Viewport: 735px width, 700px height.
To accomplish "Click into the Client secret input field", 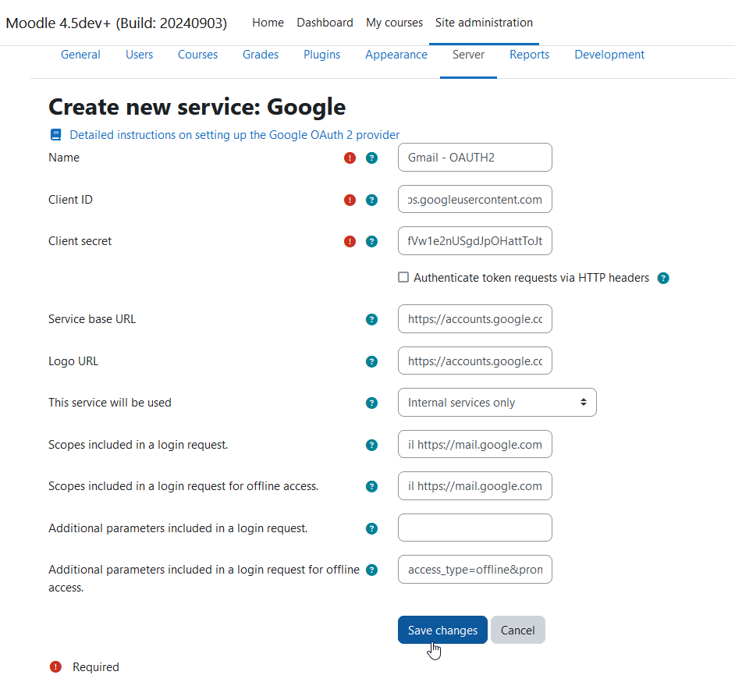I will coord(475,241).
